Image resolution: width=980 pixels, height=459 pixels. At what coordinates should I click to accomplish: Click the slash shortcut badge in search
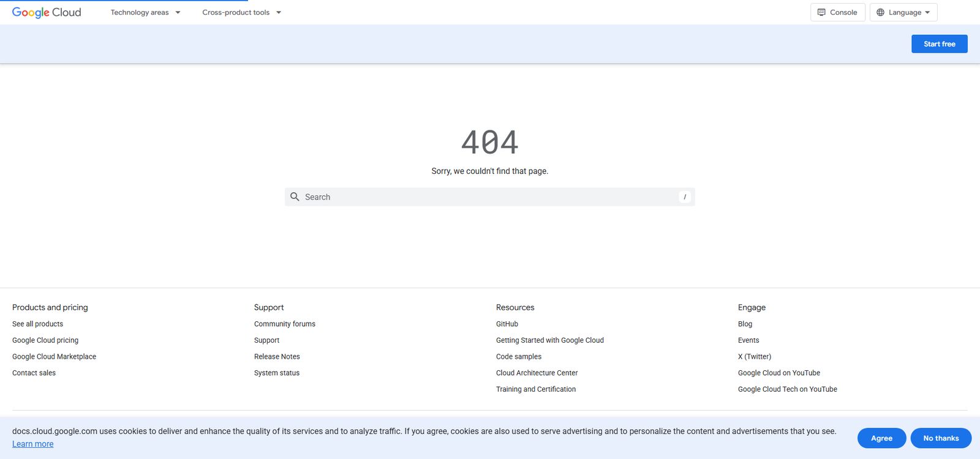[685, 197]
